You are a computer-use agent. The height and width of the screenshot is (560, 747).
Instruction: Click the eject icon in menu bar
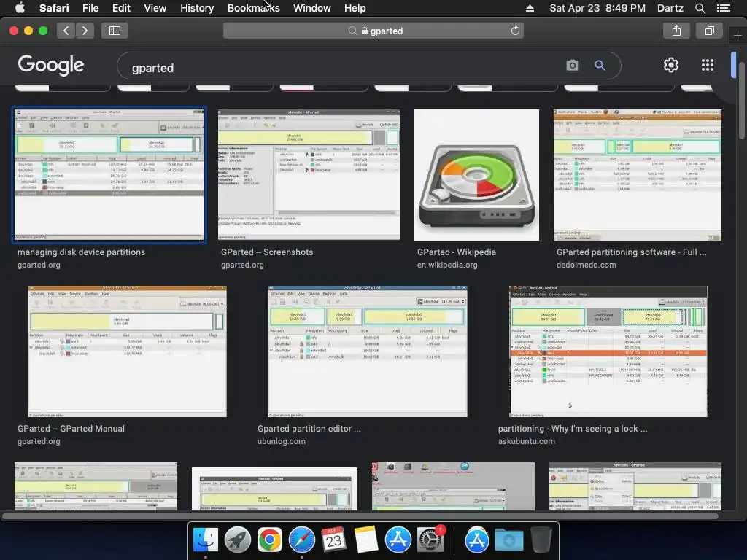(530, 8)
